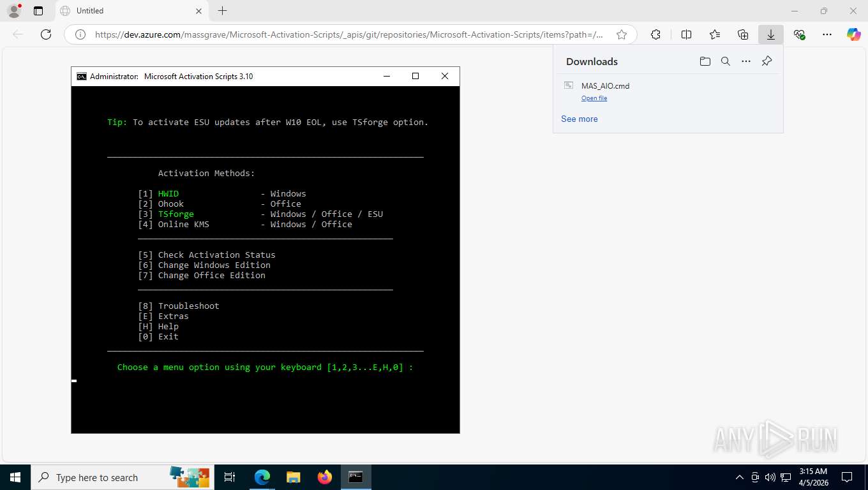Click the taskbar search box
Viewport: 868px width, 490px height.
click(121, 477)
